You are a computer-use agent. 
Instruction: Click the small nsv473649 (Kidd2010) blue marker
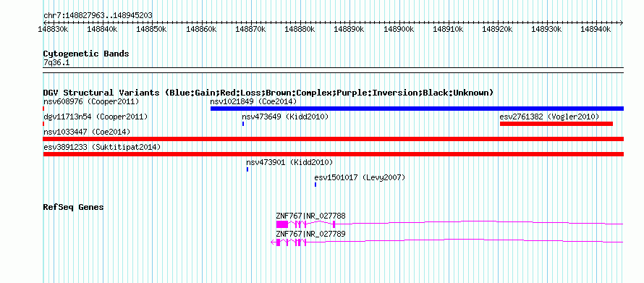(243, 124)
